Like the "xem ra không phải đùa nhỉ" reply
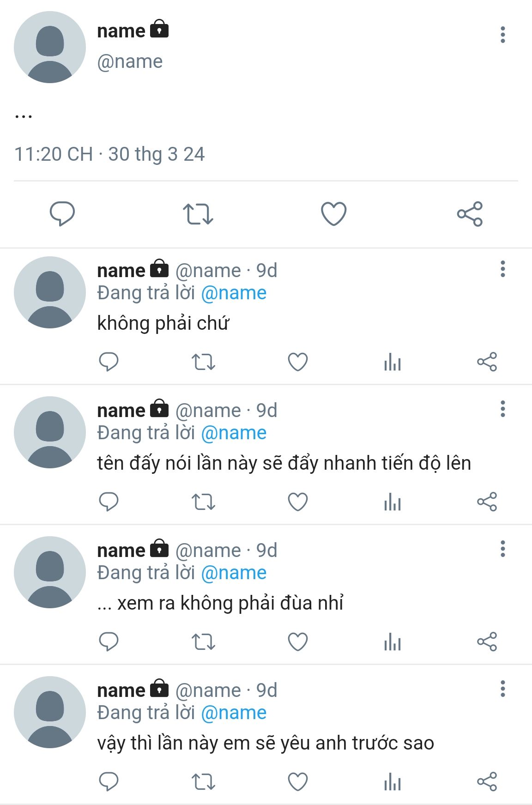The image size is (532, 805). [297, 642]
